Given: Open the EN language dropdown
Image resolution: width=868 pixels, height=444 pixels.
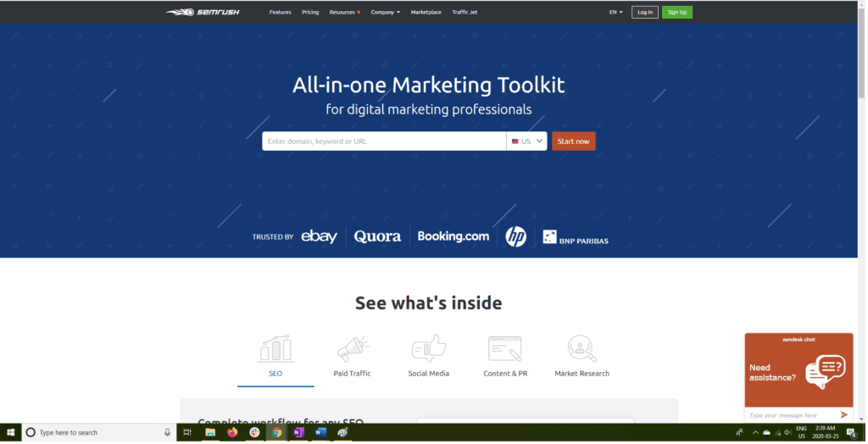Looking at the screenshot, I should tap(617, 12).
